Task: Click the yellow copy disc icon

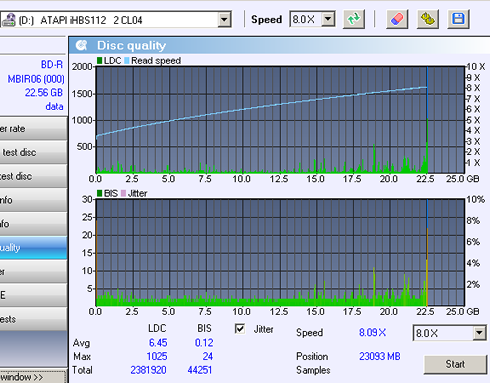Action: point(428,19)
